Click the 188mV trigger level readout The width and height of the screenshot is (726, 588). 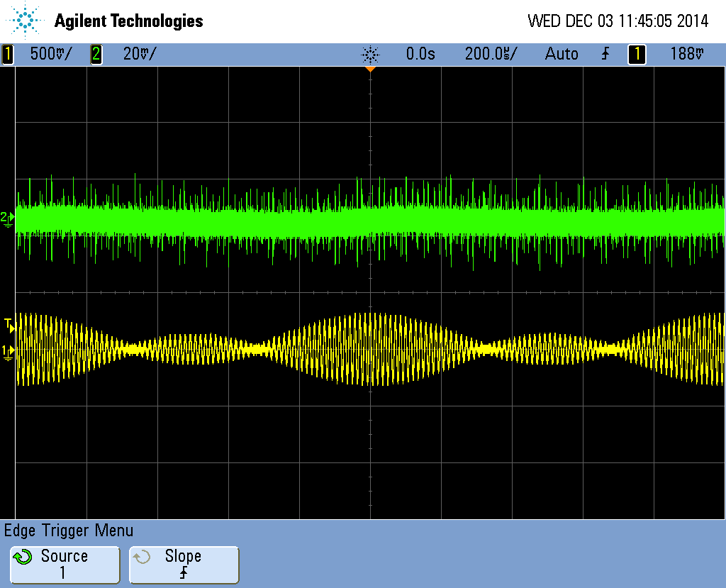(x=688, y=54)
